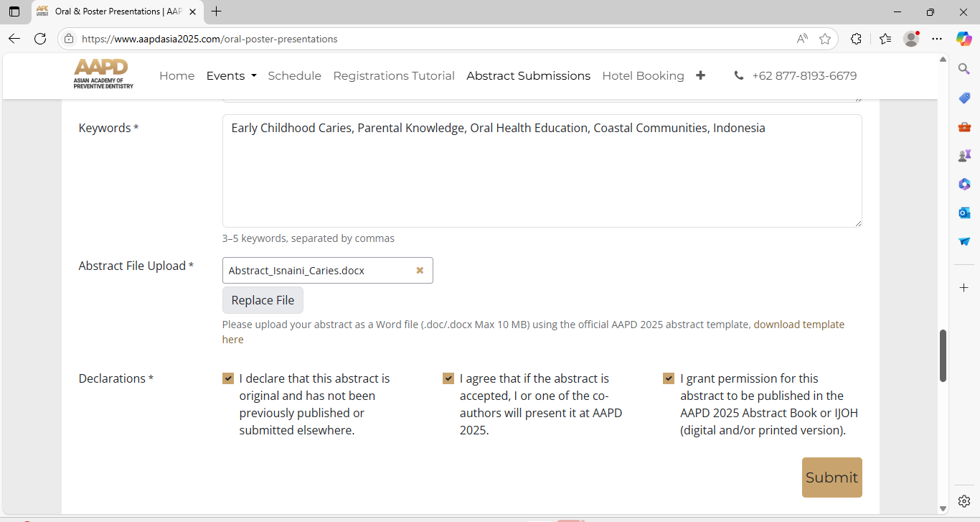Add page to favorites star icon
This screenshot has height=522, width=980.
pos(825,39)
